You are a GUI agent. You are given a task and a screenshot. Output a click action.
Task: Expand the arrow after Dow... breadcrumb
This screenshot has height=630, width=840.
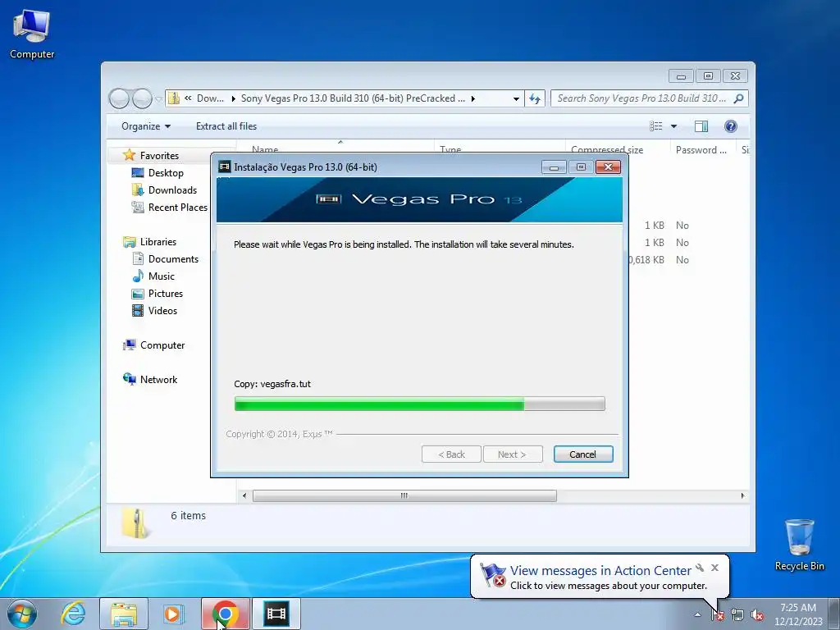coord(233,98)
